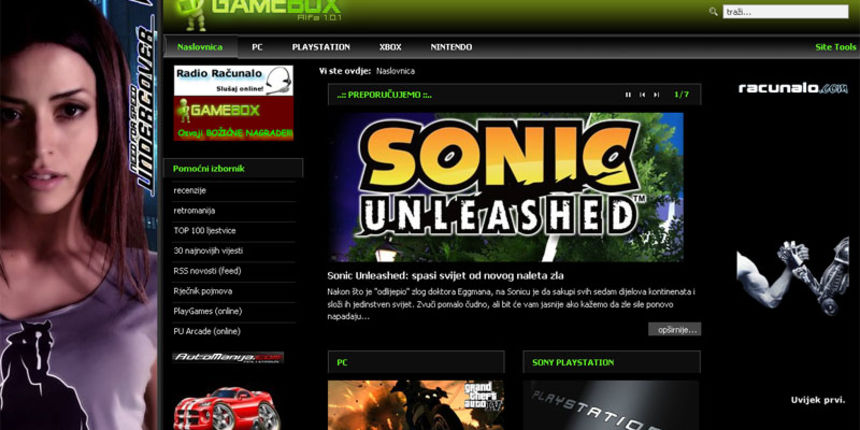Open Rječnik pojmova link
860x430 pixels.
point(202,291)
